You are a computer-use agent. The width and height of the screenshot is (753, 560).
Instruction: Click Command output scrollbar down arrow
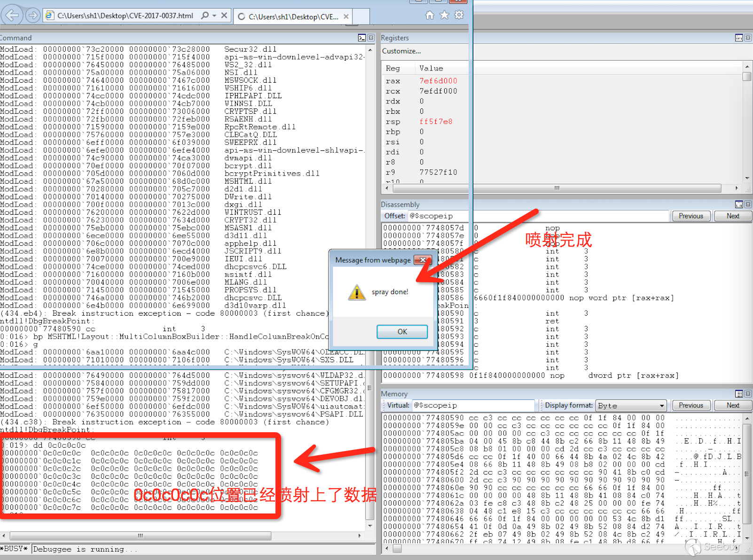click(x=370, y=526)
